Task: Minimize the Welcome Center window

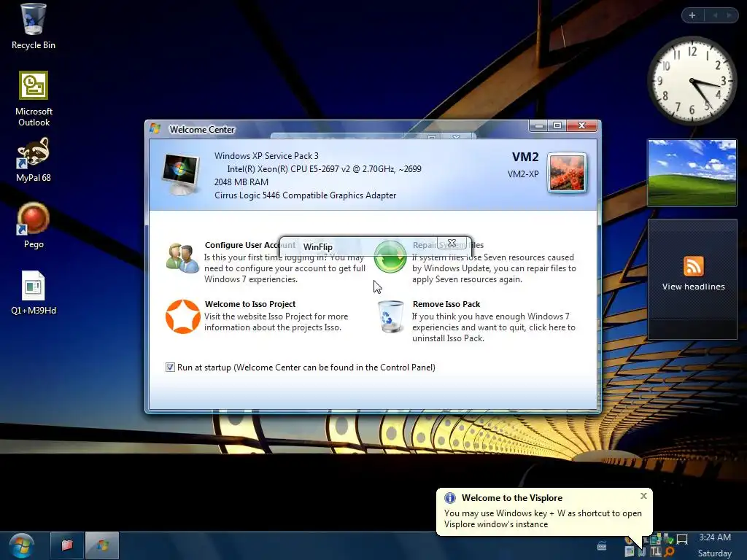Action: (x=539, y=125)
